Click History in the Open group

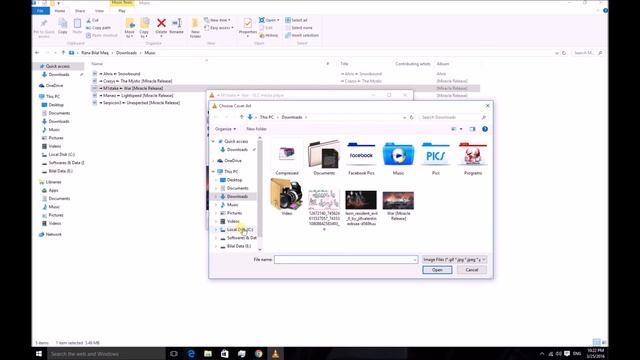coord(269,36)
